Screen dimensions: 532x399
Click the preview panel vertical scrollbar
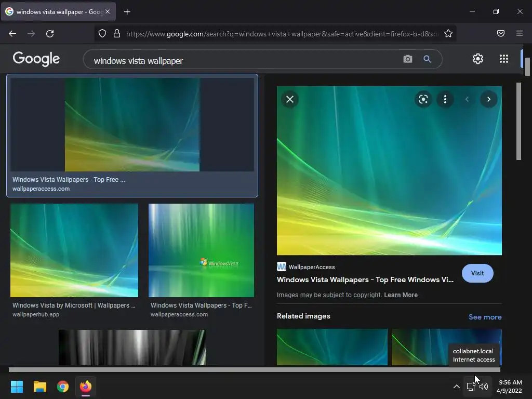click(518, 121)
